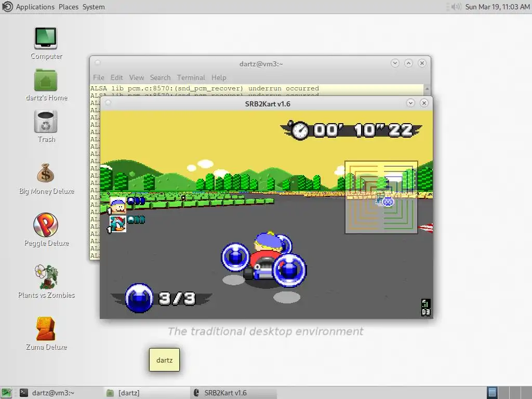Click the date and time clock
The width and height of the screenshot is (532, 399).
click(x=497, y=7)
